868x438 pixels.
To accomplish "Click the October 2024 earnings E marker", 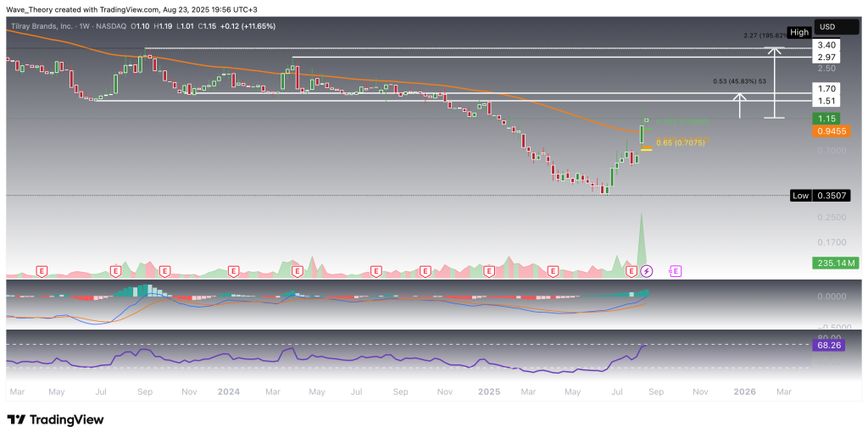I will pyautogui.click(x=425, y=271).
